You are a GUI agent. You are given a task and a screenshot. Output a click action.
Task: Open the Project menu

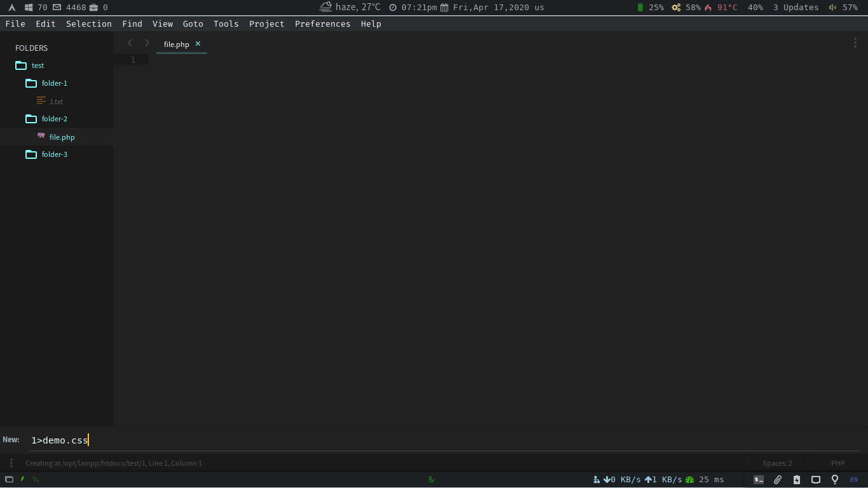pos(267,24)
